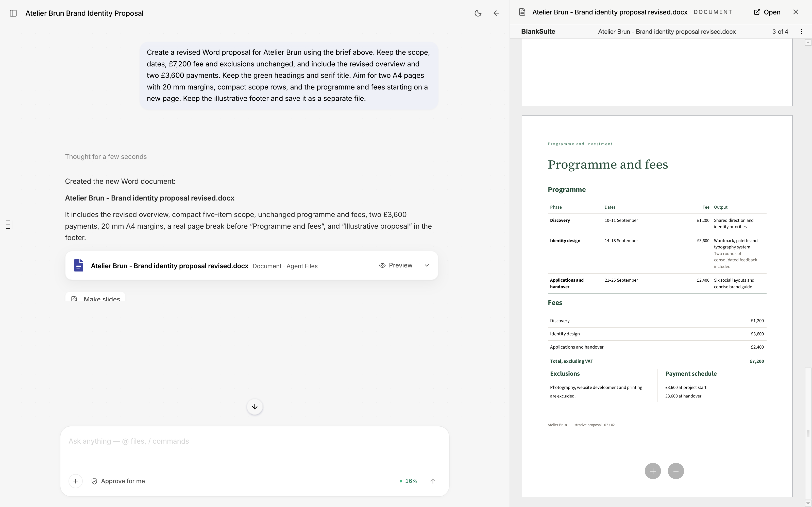Expand the file card chevron dropdown
Screen dimensions: 812x507
(427, 265)
